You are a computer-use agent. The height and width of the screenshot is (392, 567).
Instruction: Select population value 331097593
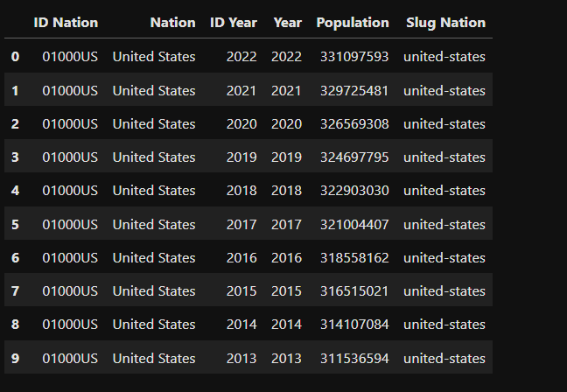coord(354,57)
